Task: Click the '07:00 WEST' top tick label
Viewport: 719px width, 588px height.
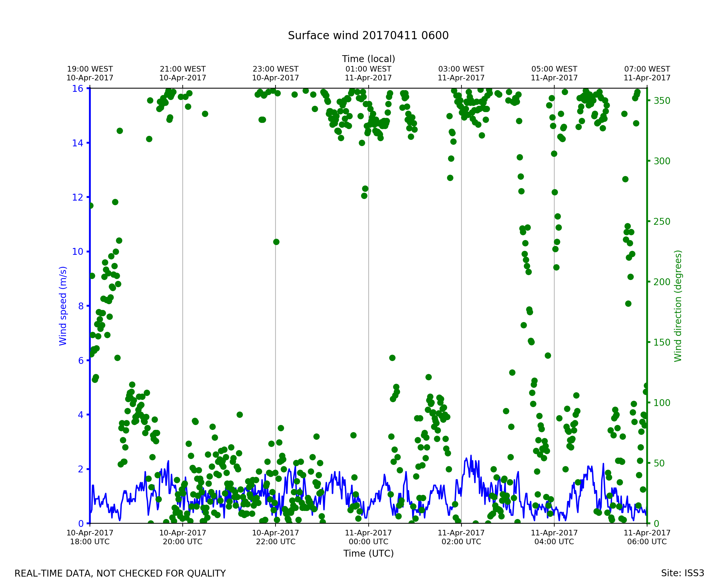Action: tap(647, 69)
